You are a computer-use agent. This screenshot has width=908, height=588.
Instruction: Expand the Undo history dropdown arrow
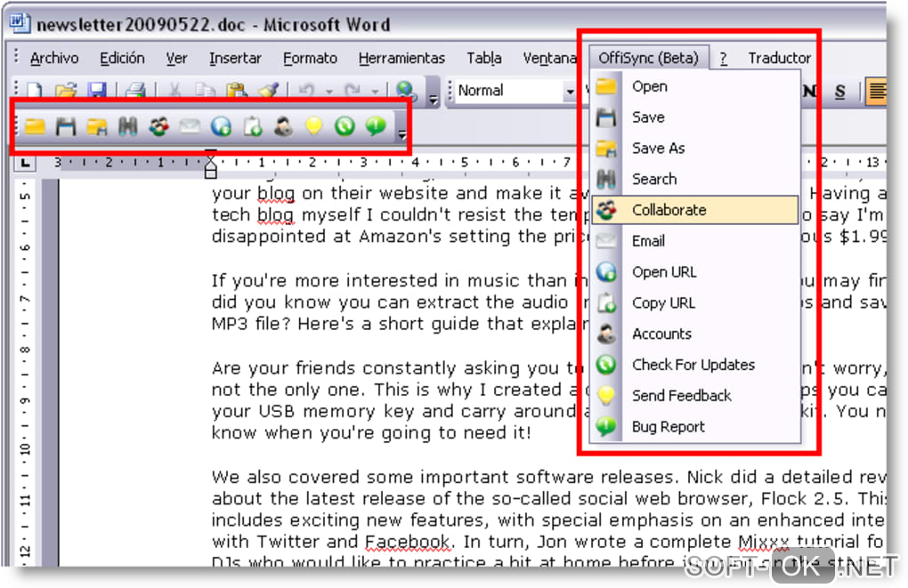tap(328, 92)
